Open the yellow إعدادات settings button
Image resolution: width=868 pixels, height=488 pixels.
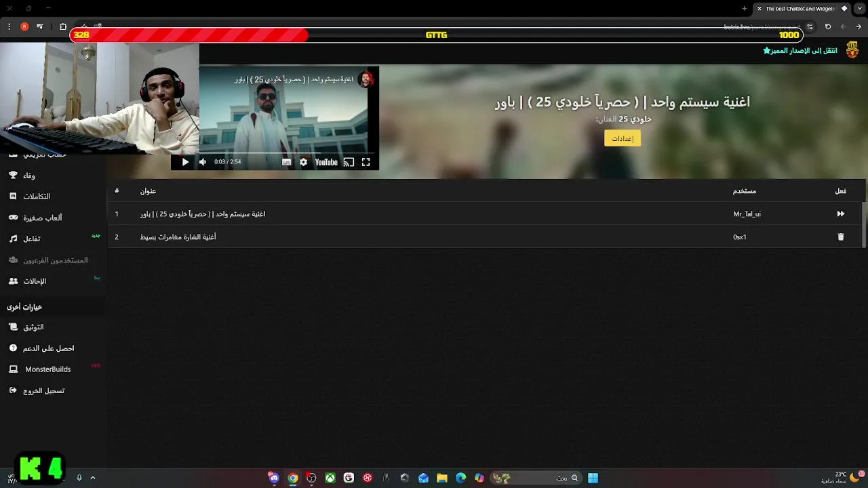coord(623,138)
